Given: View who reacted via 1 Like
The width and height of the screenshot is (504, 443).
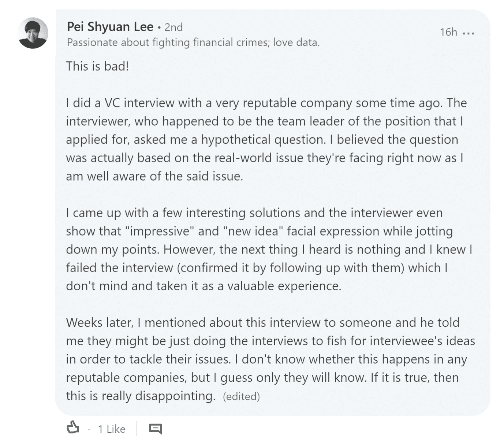Looking at the screenshot, I should [x=112, y=429].
